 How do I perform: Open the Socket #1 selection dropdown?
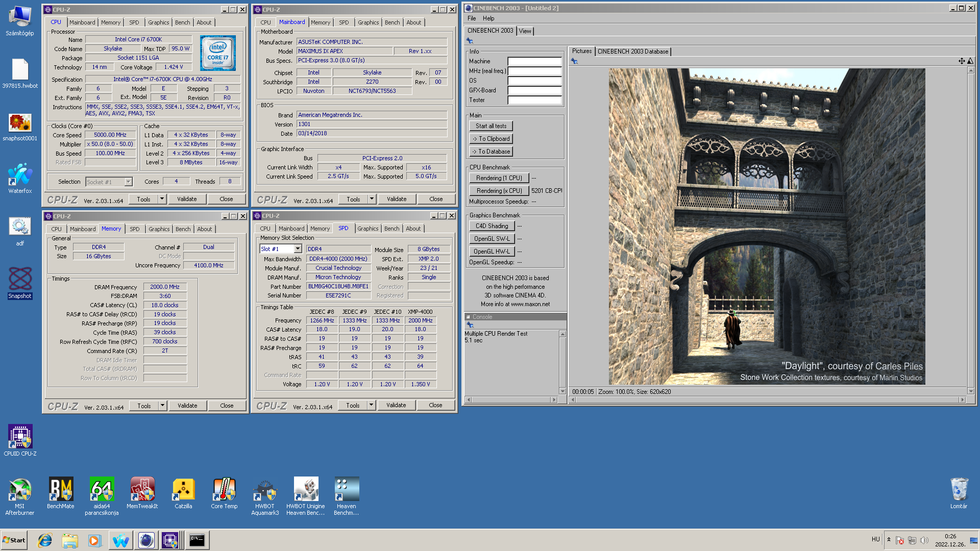pos(128,182)
